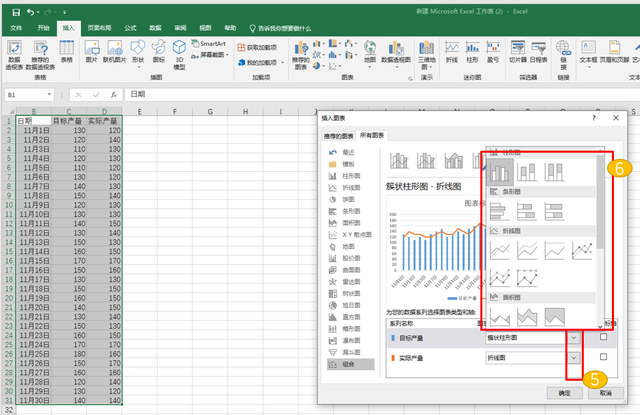Viewport: 640px width, 415px height.
Task: Click the 3D模型 icon in ribbon
Action: 179,51
